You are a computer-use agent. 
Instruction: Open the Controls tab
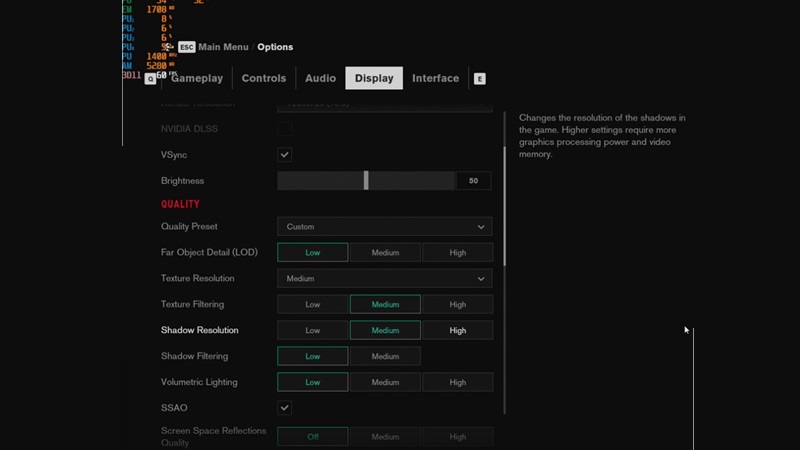coord(264,78)
